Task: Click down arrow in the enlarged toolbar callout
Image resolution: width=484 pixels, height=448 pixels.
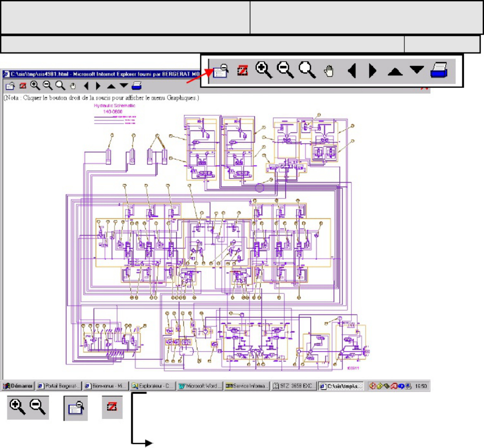Action: click(417, 70)
